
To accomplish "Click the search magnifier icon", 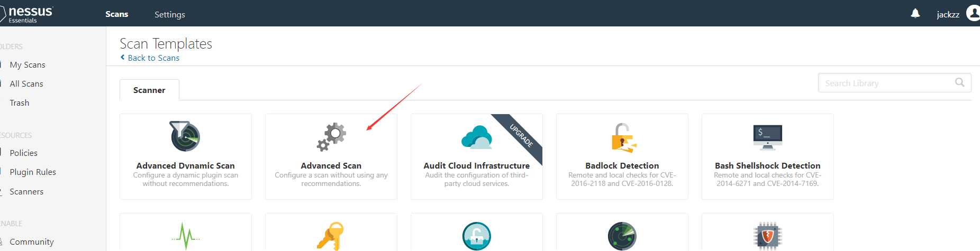I will pos(960,82).
